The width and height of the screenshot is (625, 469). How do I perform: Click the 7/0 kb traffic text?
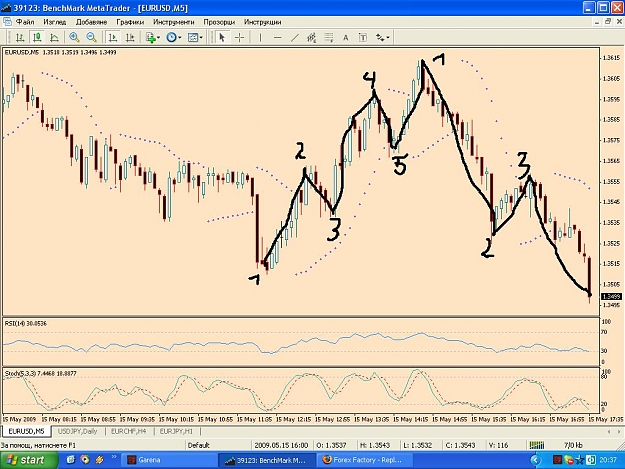click(573, 445)
